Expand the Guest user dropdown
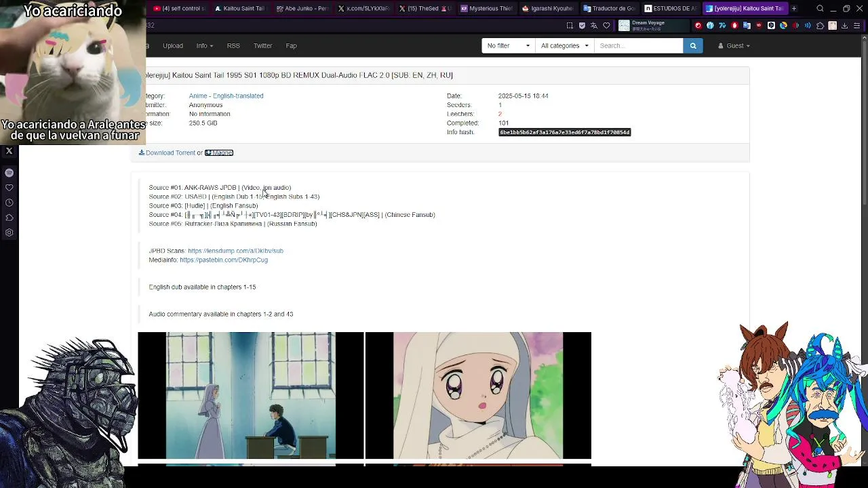Image resolution: width=868 pixels, height=488 pixels. (x=734, y=45)
